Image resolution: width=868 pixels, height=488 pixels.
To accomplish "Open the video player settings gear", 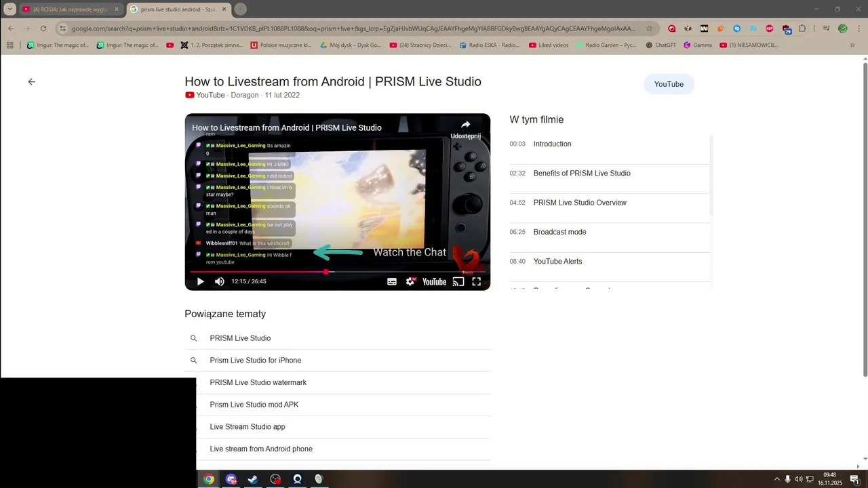I will coord(410,281).
